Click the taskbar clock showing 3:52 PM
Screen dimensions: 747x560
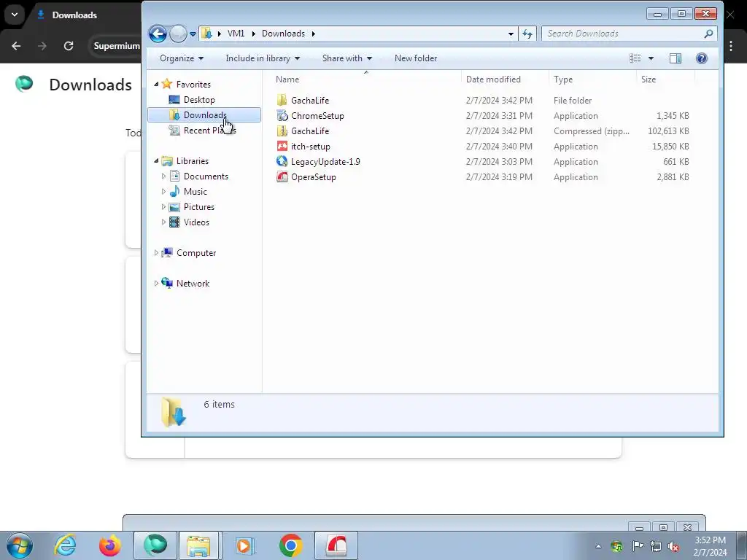[710, 546]
